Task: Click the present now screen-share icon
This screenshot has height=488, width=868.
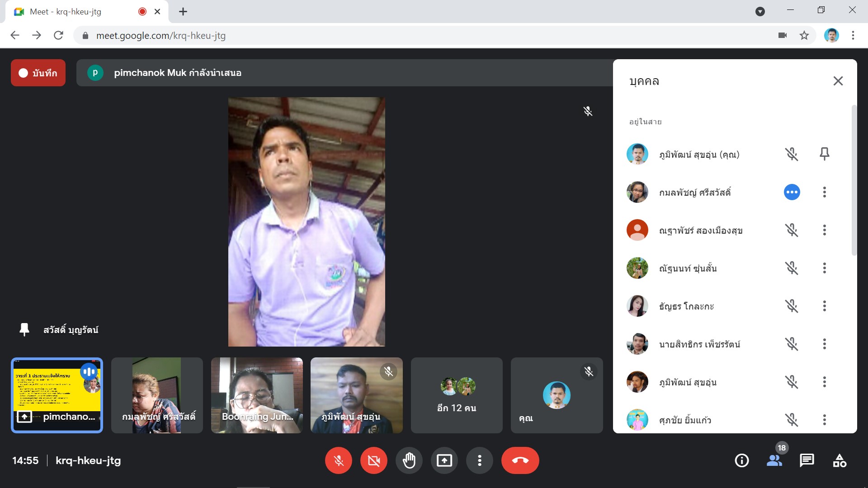Action: [444, 460]
